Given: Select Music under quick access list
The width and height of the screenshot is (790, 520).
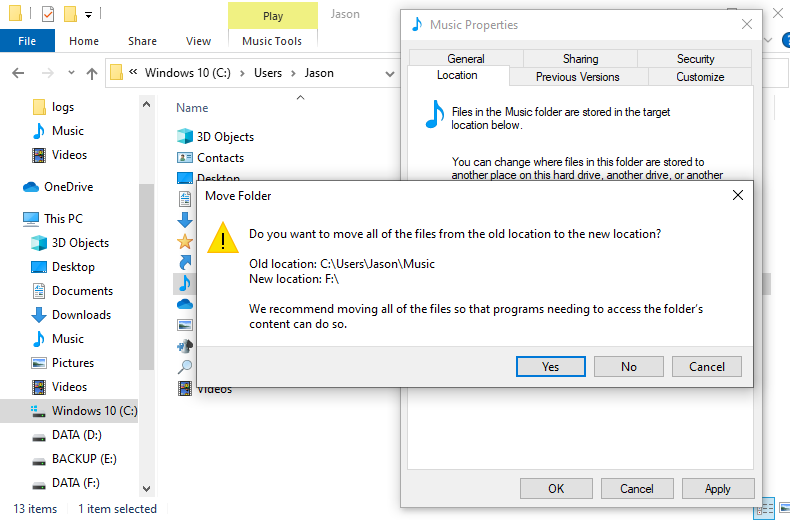Looking at the screenshot, I should pos(68,131).
